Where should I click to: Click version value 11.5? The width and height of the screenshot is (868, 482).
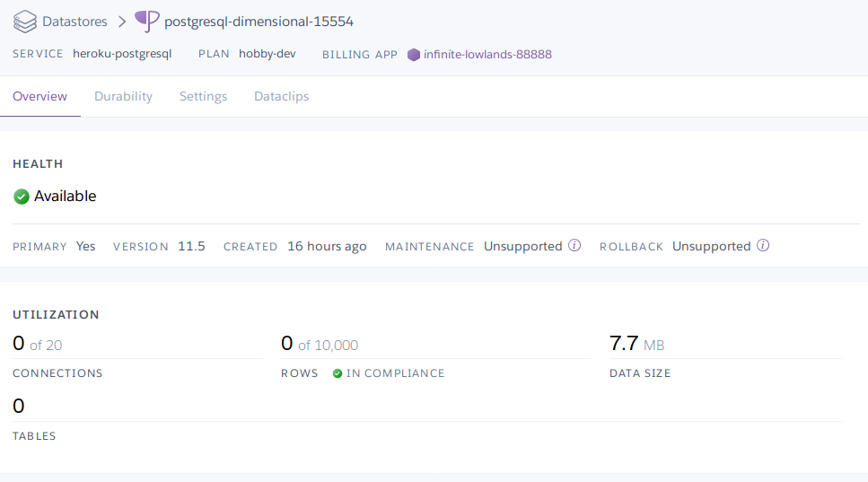pyautogui.click(x=191, y=246)
